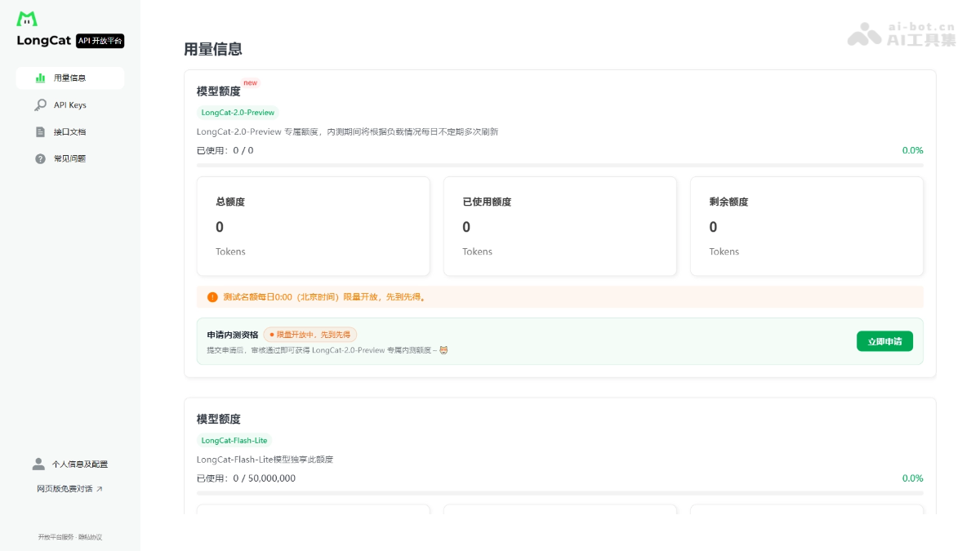Open the 开放平台服务 link in footer

click(56, 537)
